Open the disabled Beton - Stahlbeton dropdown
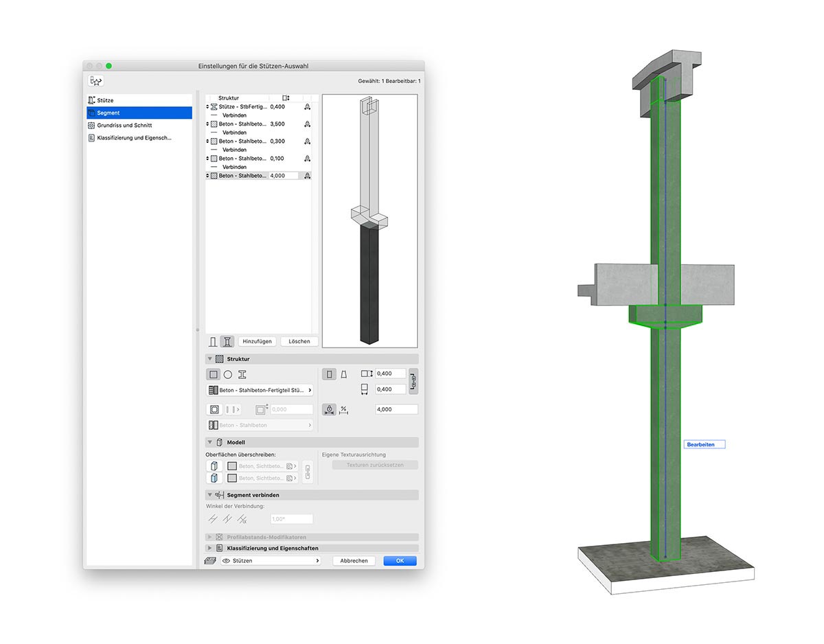The image size is (824, 644). coord(260,425)
